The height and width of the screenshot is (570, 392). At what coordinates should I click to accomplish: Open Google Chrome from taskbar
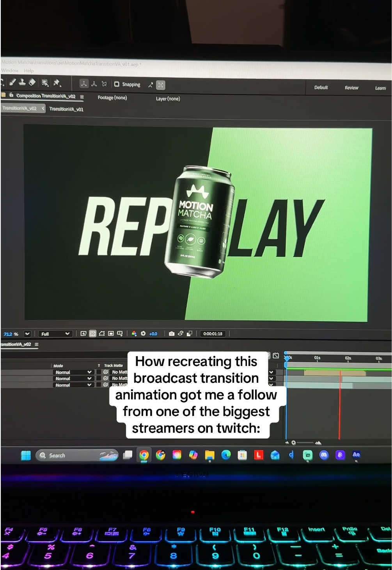pyautogui.click(x=144, y=455)
